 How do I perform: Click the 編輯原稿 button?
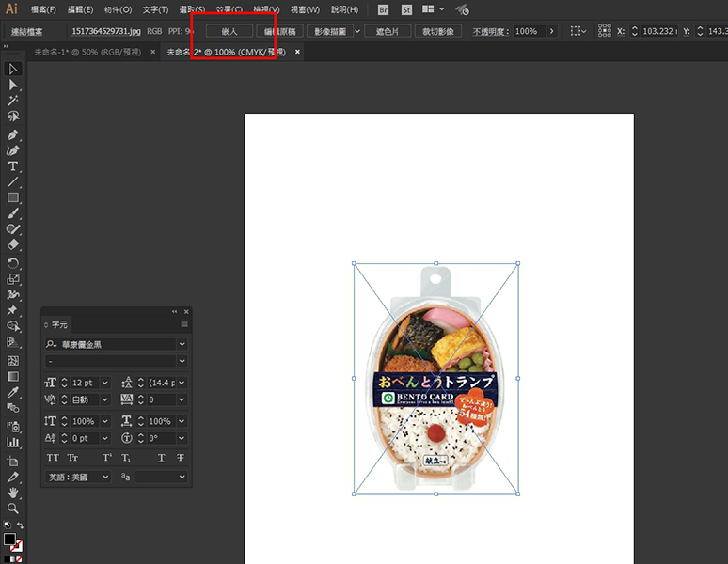point(280,31)
